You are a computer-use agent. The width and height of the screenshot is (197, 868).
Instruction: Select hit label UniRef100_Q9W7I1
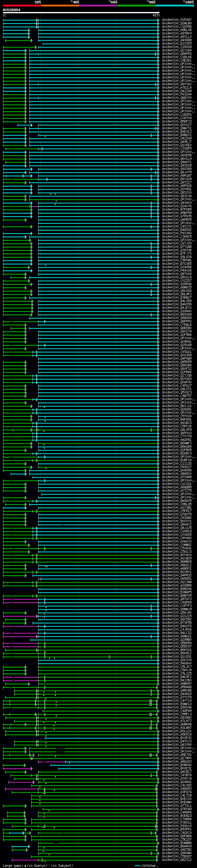(177, 128)
